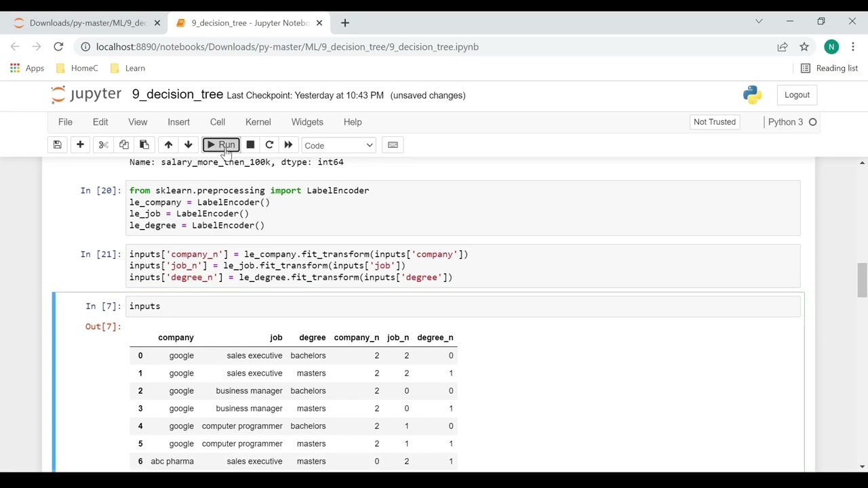Viewport: 868px width, 488px height.
Task: Open the tab search dropdown chevron
Action: point(759,22)
